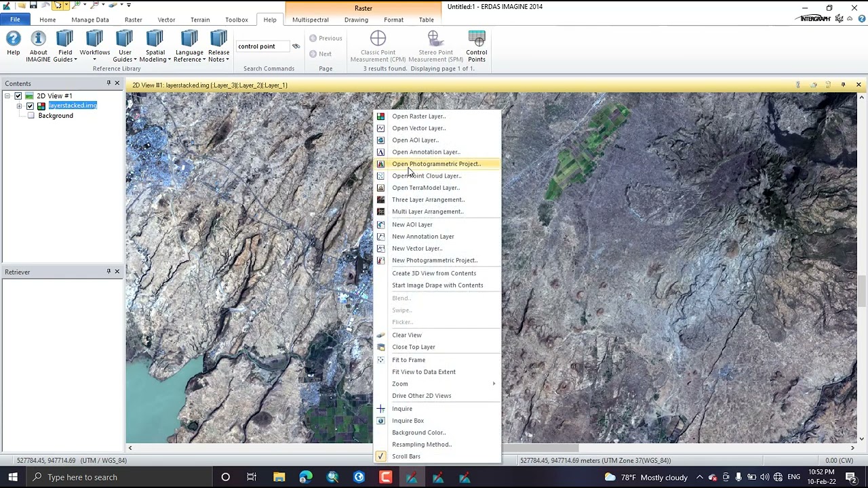Open the Field Guides library

(x=65, y=46)
